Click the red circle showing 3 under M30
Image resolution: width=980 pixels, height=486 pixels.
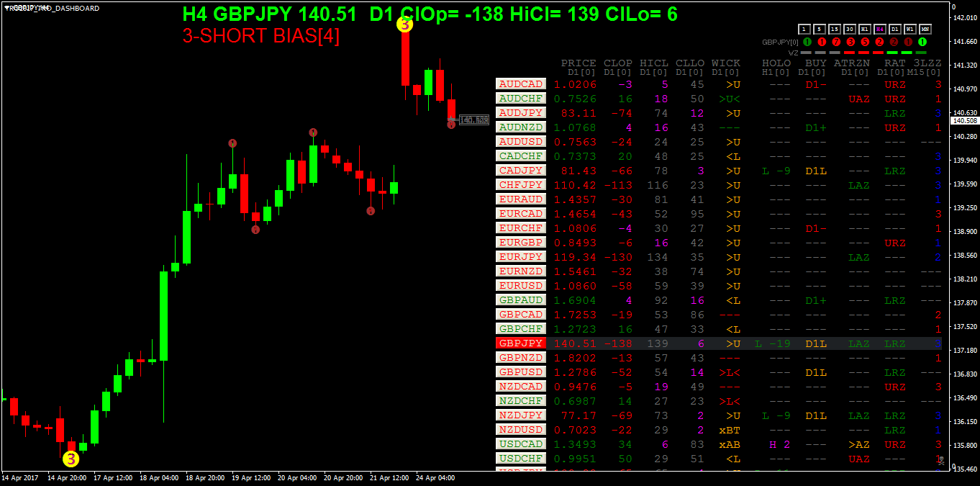[850, 42]
